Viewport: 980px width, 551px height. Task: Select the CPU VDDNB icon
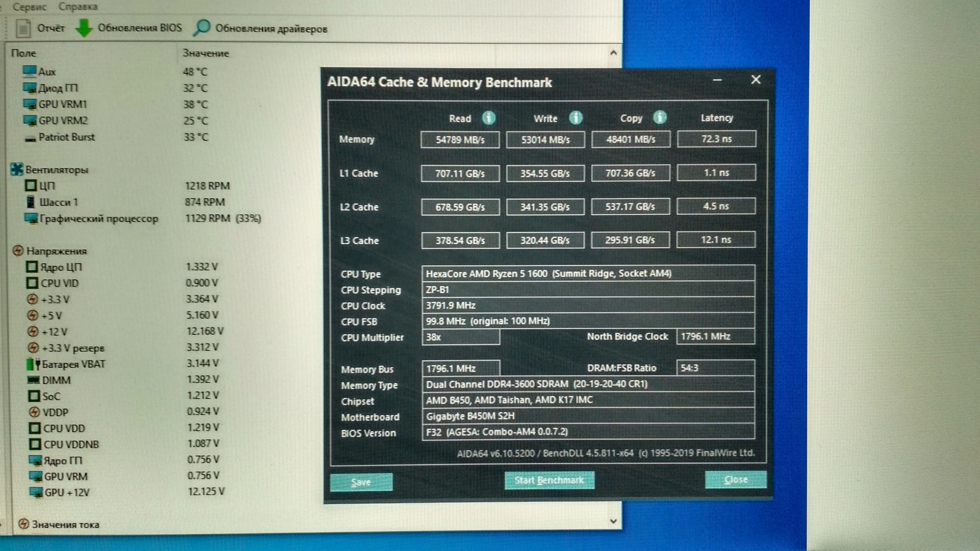point(35,444)
